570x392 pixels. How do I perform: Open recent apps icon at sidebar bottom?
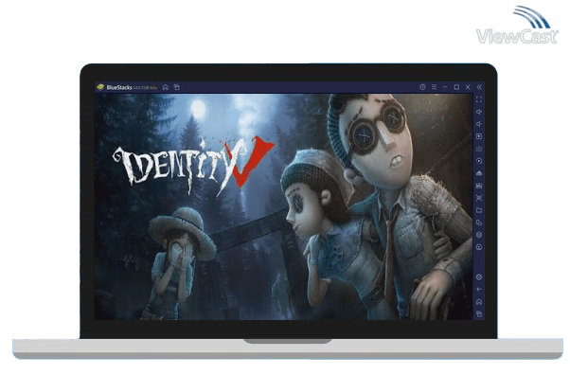[x=479, y=313]
